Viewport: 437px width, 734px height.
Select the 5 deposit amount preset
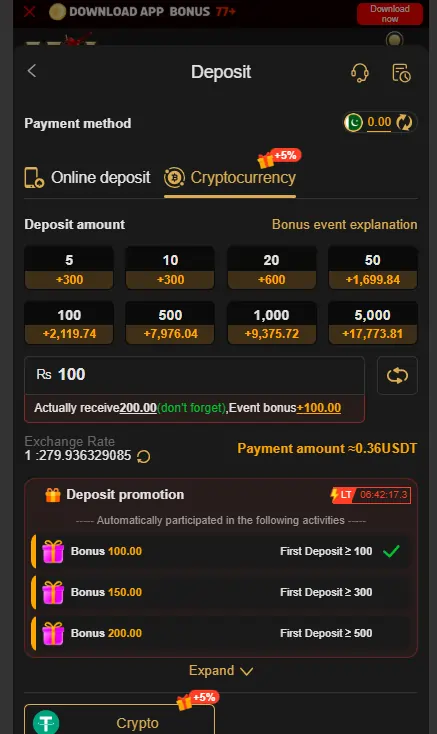pyautogui.click(x=69, y=268)
